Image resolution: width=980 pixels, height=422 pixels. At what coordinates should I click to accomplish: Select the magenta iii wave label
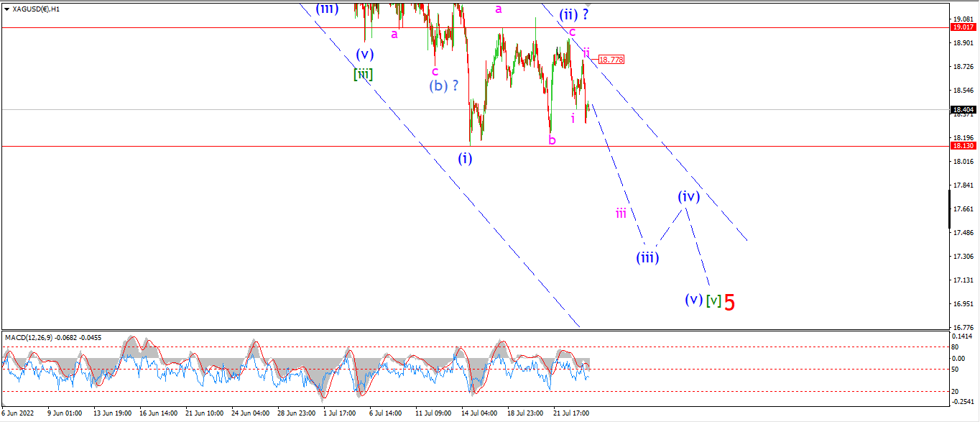[x=621, y=213]
